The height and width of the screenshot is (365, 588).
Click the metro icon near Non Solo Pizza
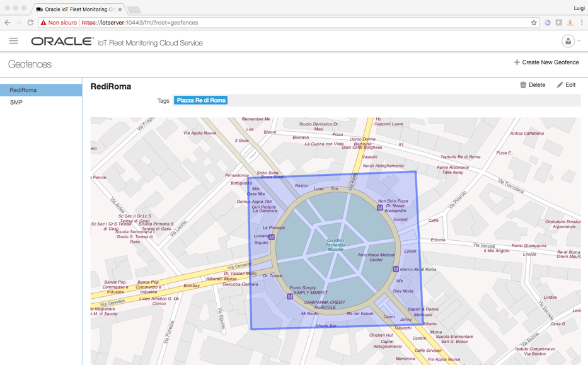[380, 207]
